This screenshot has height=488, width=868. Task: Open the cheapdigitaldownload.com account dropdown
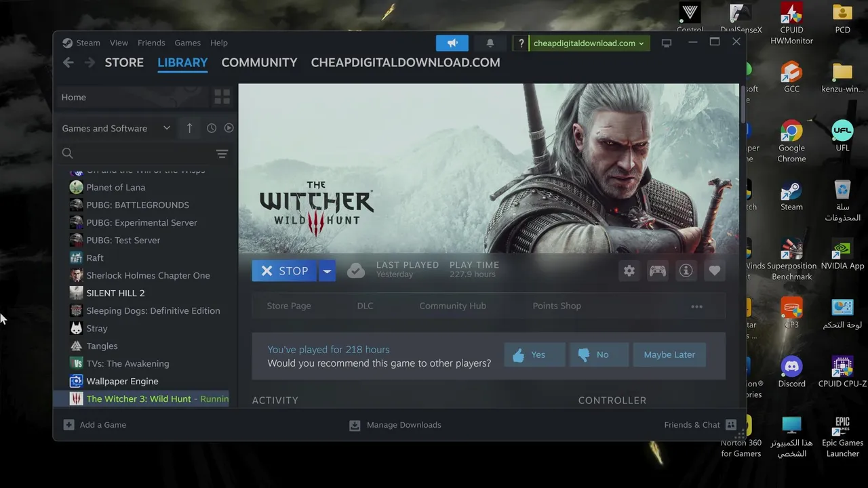tap(589, 43)
